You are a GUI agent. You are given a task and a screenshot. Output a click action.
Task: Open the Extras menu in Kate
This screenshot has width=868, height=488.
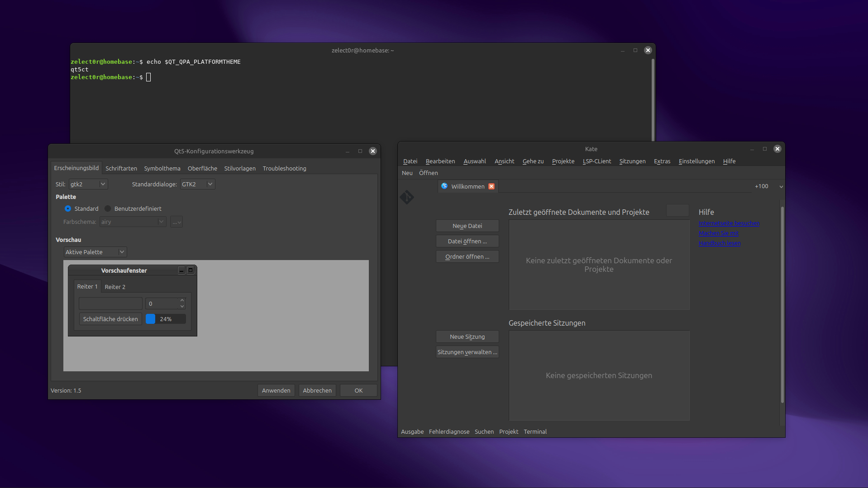tap(662, 161)
